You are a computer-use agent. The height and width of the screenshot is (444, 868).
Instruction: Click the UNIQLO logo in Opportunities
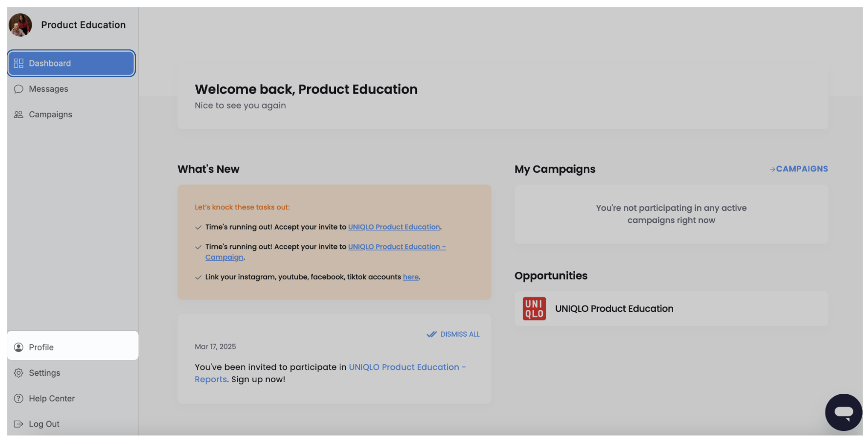click(534, 309)
